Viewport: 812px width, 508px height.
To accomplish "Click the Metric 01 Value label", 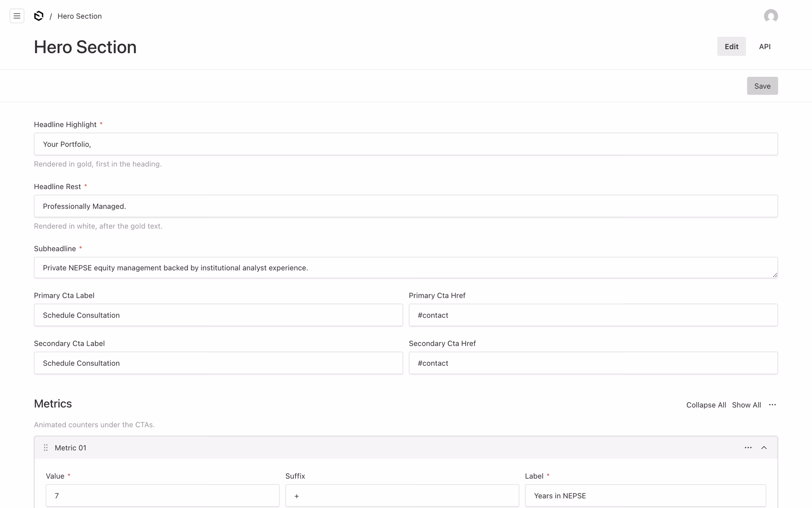I will [55, 476].
